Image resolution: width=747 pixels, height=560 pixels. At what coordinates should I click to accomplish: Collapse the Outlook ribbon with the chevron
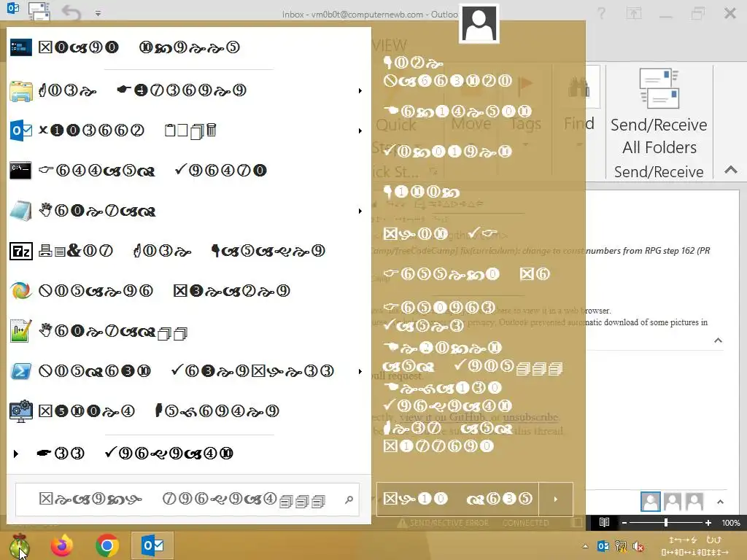pyautogui.click(x=731, y=169)
